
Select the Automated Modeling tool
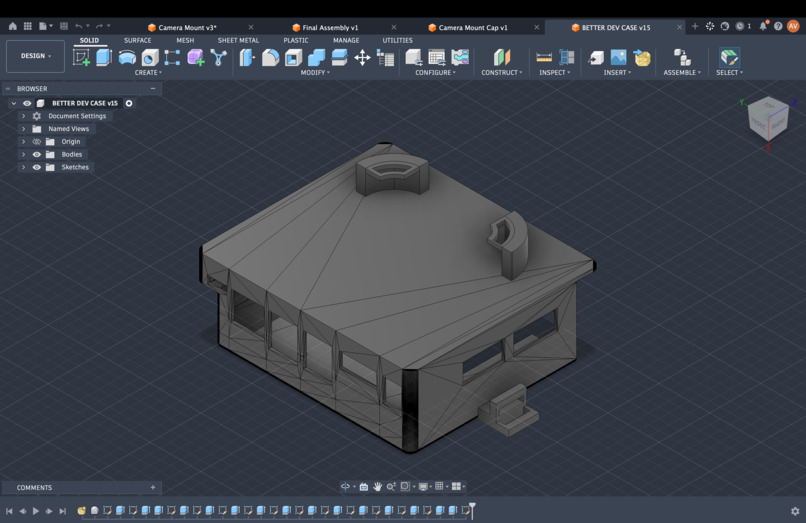coord(218,58)
